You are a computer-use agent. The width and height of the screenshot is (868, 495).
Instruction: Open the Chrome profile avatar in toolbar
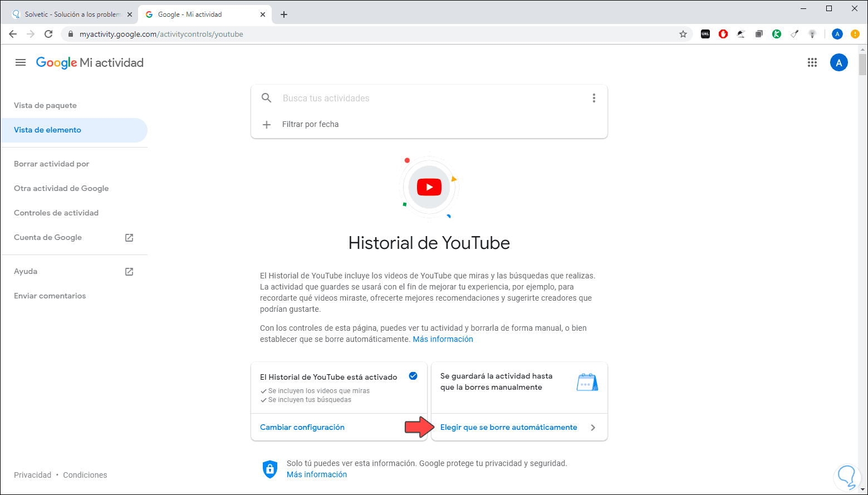coord(837,34)
